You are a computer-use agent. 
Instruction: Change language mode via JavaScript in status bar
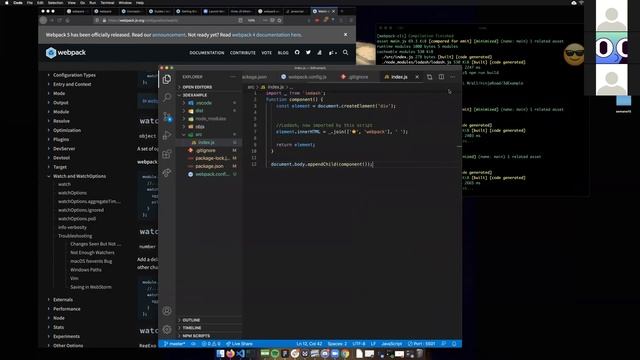391,344
